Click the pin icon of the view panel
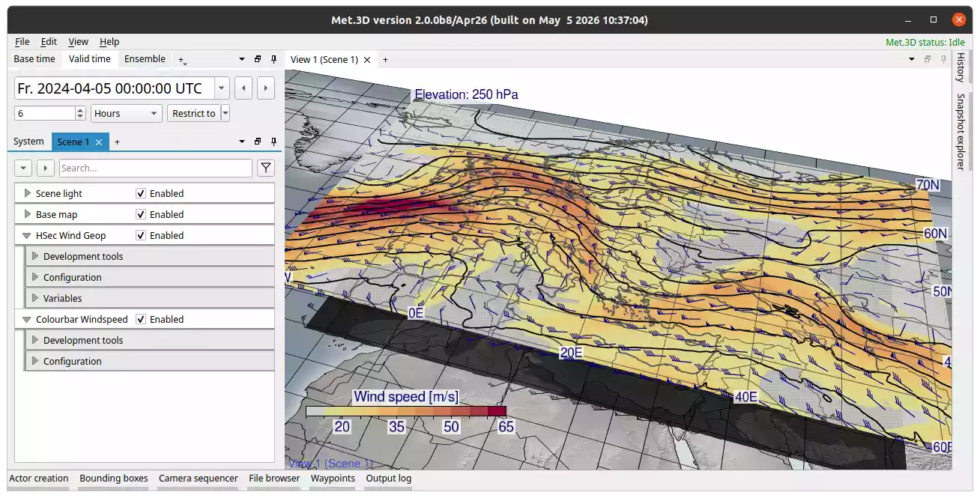 [x=943, y=59]
